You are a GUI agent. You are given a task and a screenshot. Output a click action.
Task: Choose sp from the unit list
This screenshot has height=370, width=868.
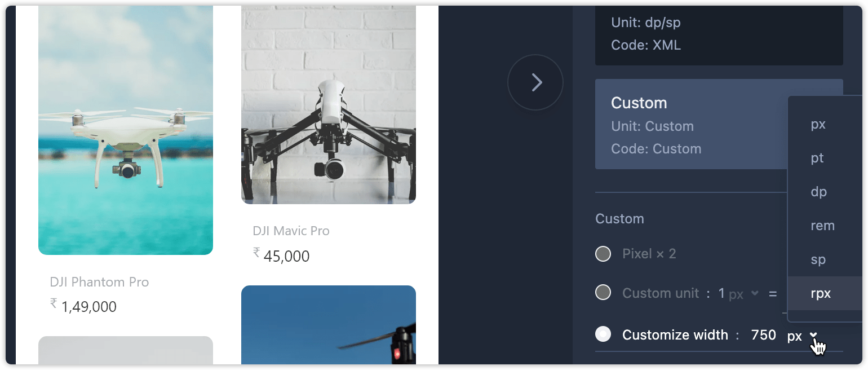(825, 259)
